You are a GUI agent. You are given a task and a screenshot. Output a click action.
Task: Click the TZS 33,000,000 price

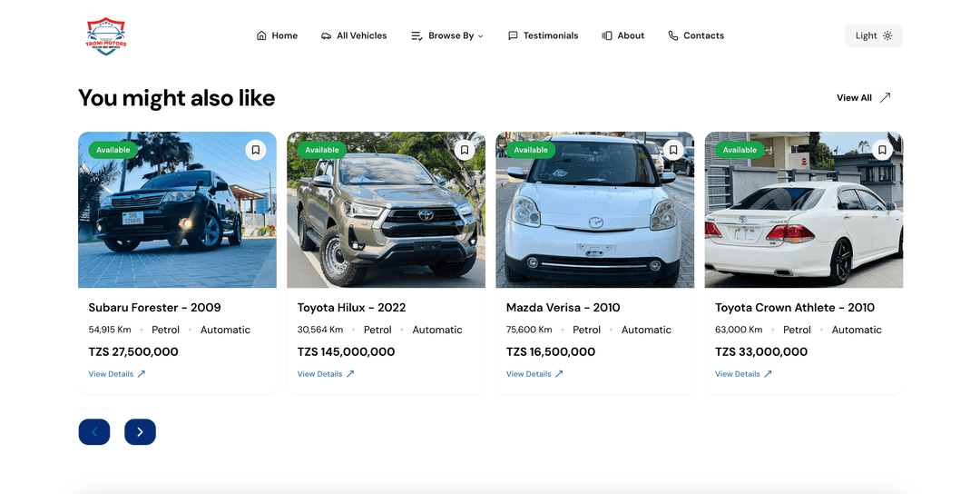(760, 352)
